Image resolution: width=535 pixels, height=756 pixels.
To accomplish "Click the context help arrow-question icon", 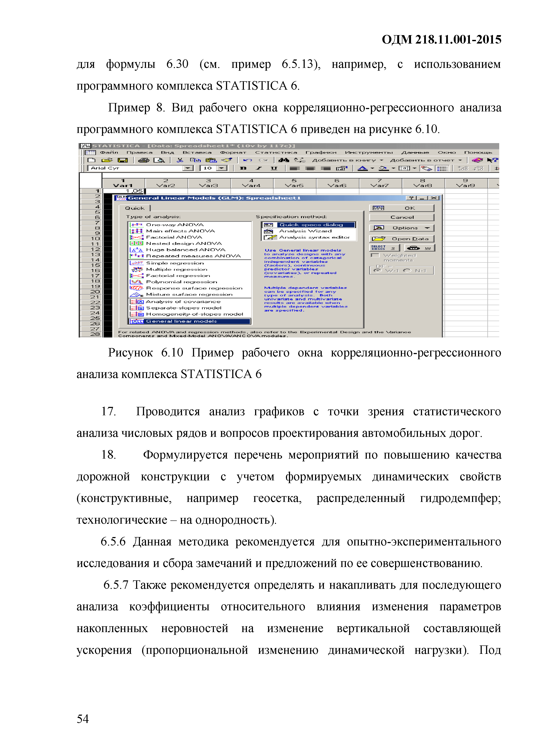I will (493, 160).
